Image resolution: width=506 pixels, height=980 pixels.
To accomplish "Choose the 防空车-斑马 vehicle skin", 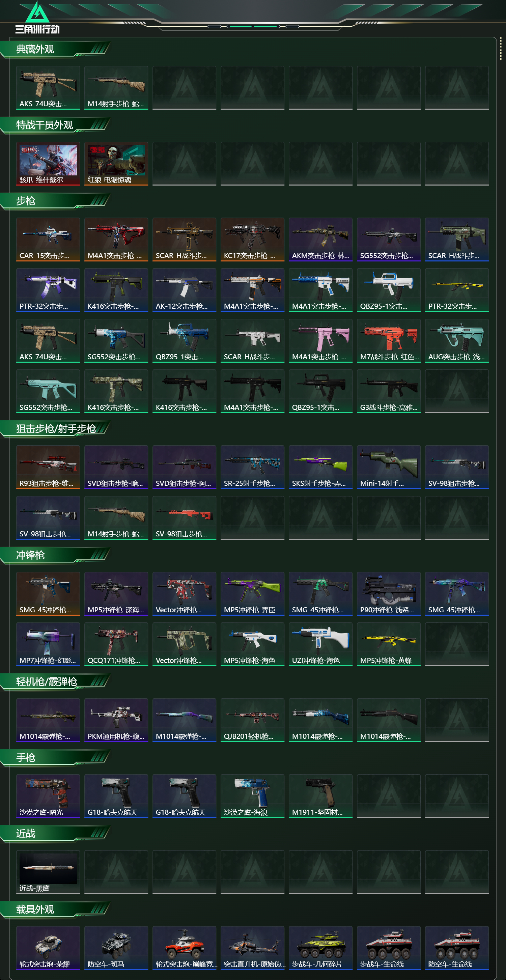I will [x=116, y=948].
